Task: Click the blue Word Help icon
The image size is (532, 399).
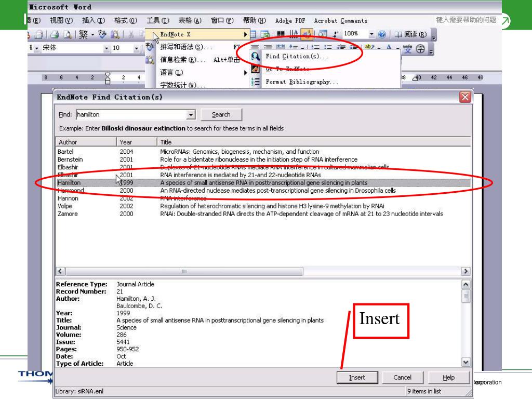Action: 382,34
